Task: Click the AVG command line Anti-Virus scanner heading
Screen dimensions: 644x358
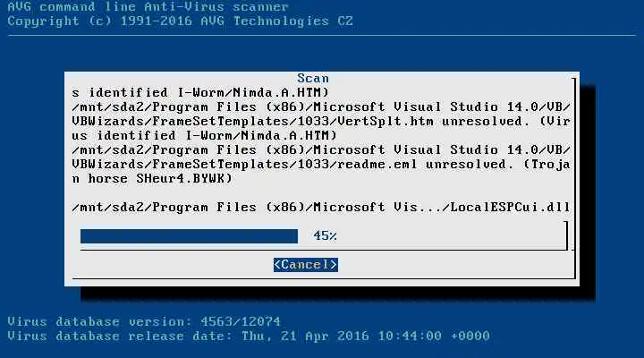Action: tap(148, 6)
